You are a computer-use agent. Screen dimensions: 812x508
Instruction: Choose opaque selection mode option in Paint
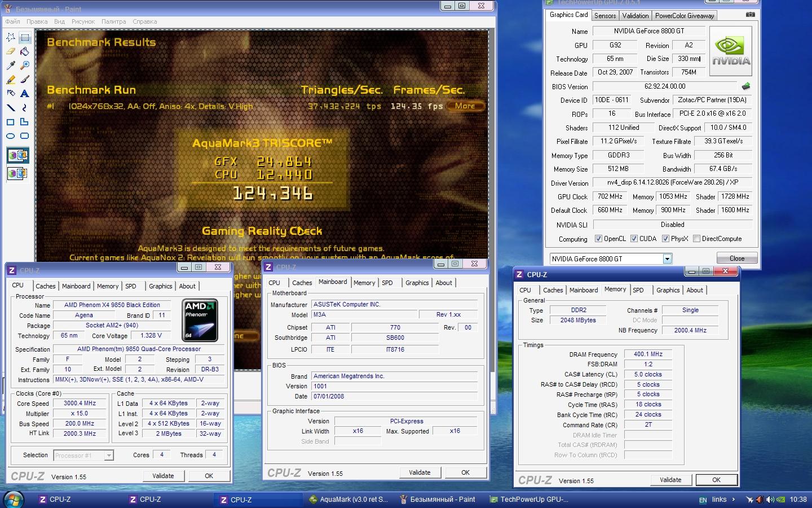click(17, 155)
